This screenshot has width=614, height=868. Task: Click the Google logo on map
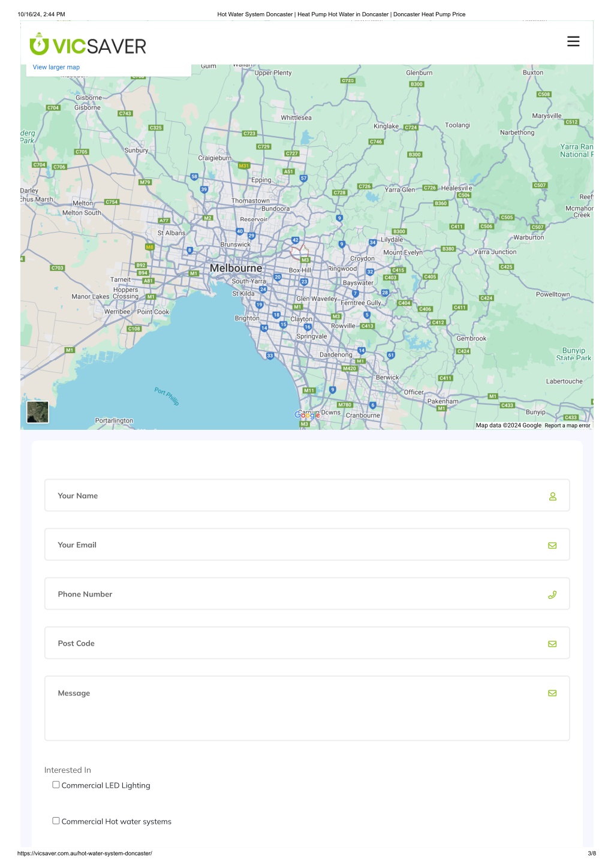(x=308, y=415)
